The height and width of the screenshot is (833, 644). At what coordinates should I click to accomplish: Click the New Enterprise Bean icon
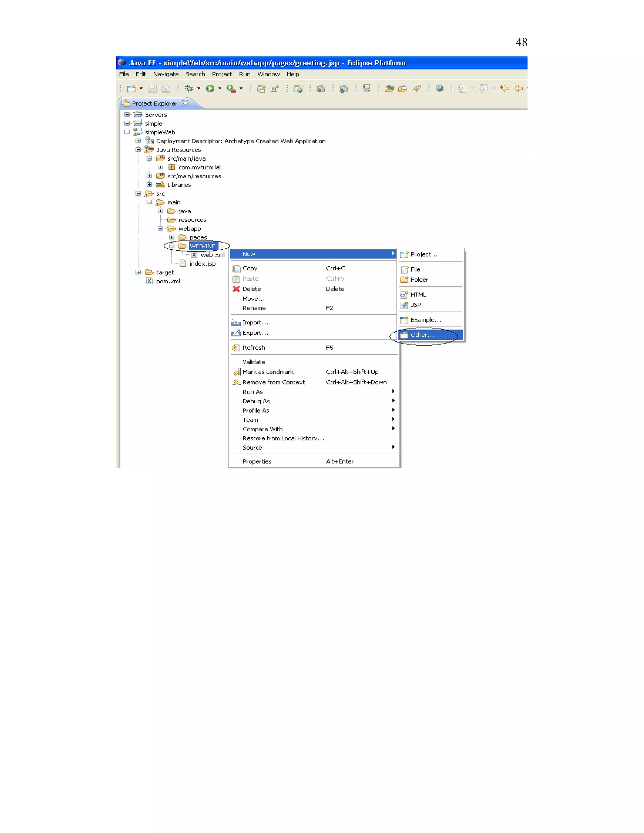point(321,89)
